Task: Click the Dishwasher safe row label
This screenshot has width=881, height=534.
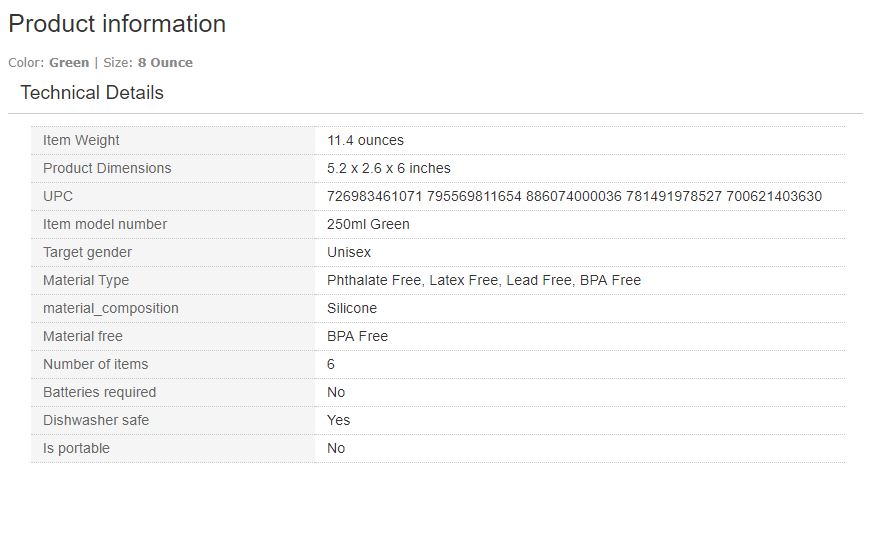Action: click(96, 421)
